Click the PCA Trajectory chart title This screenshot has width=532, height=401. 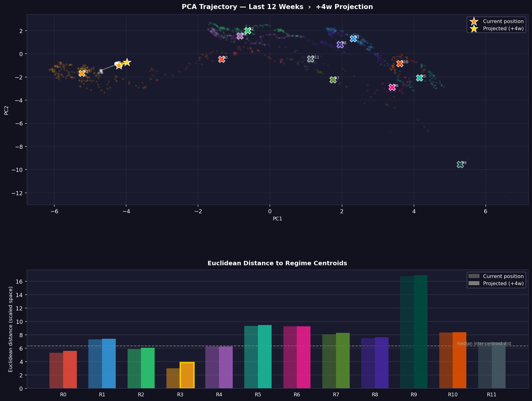[x=277, y=7]
